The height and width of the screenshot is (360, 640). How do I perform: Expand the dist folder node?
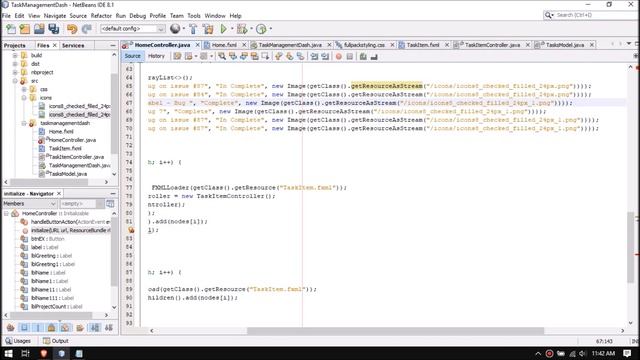15,64
